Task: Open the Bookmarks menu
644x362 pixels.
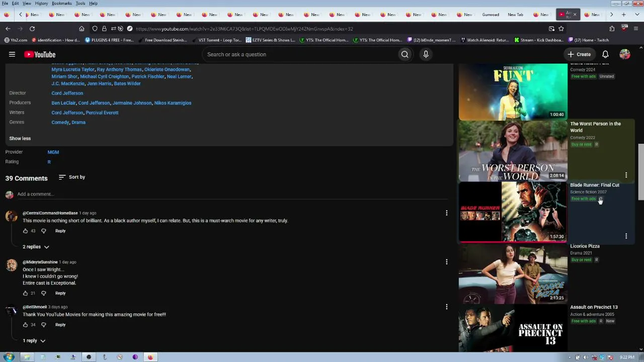Action: point(62,4)
